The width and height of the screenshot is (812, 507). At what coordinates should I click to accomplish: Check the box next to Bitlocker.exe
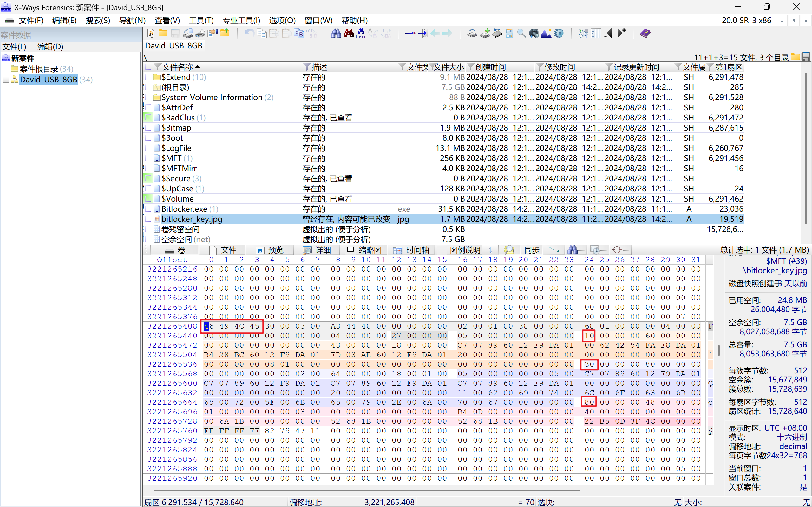click(148, 209)
